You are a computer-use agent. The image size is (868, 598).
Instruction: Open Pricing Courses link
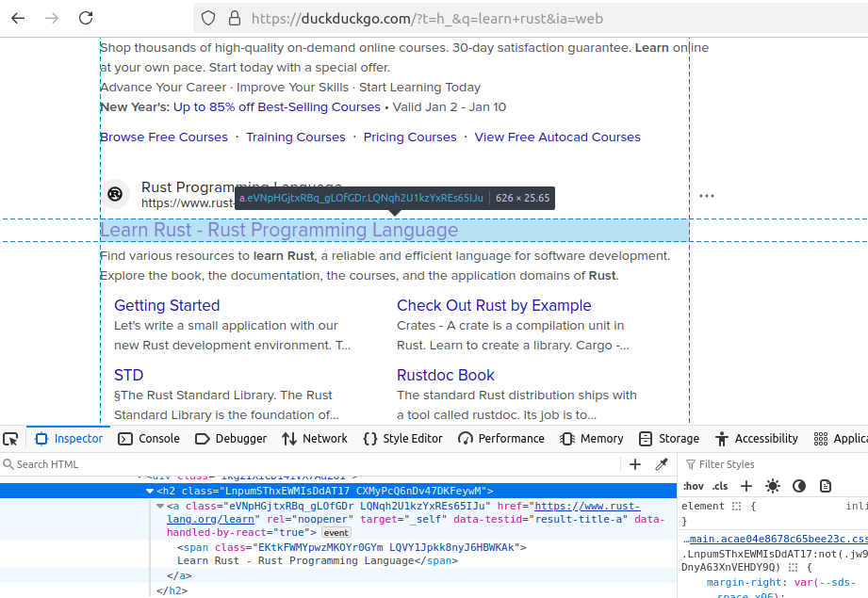(x=410, y=137)
